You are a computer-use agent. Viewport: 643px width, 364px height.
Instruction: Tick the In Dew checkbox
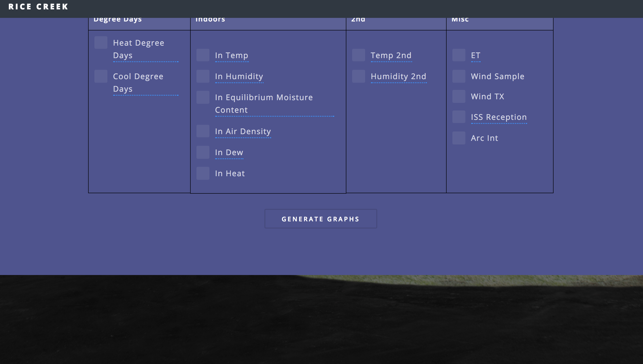(202, 152)
